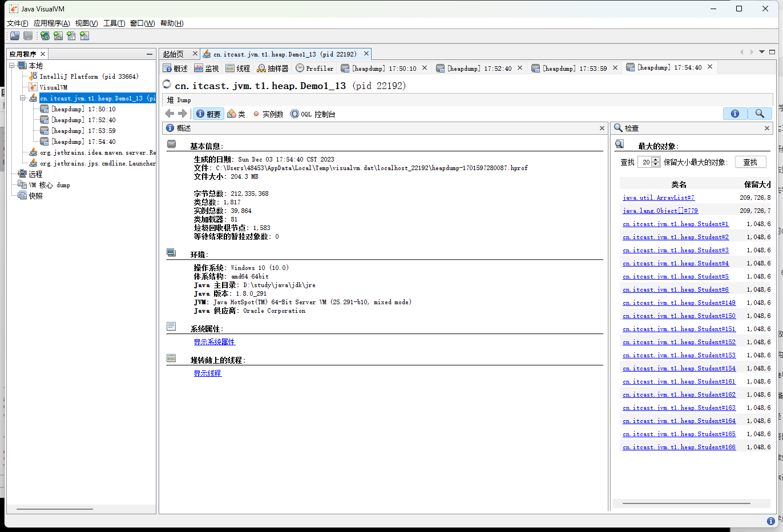
Task: Switch to the Profiler tab
Action: point(314,68)
